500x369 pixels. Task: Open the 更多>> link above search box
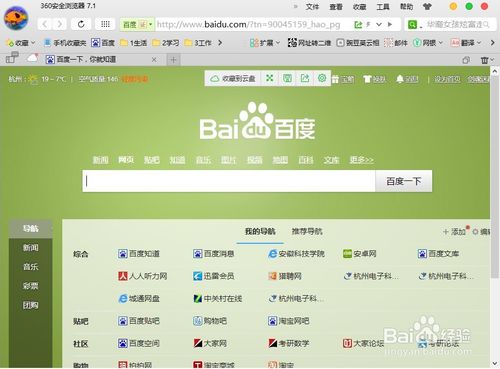(x=361, y=160)
